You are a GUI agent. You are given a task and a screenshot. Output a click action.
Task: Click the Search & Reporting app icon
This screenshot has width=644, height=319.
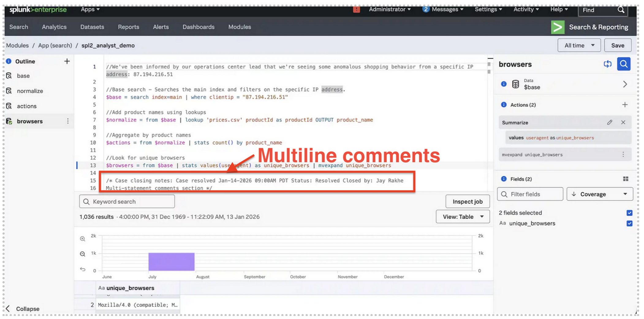click(x=558, y=27)
